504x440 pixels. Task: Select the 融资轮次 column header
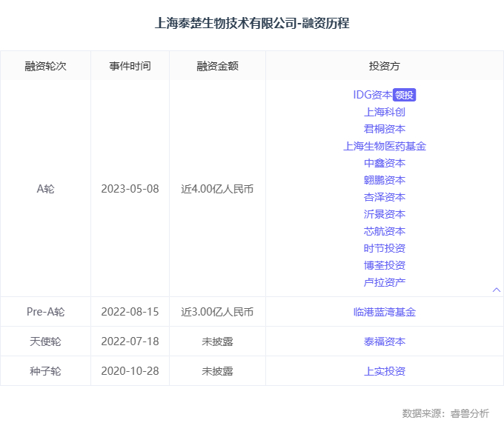point(46,66)
